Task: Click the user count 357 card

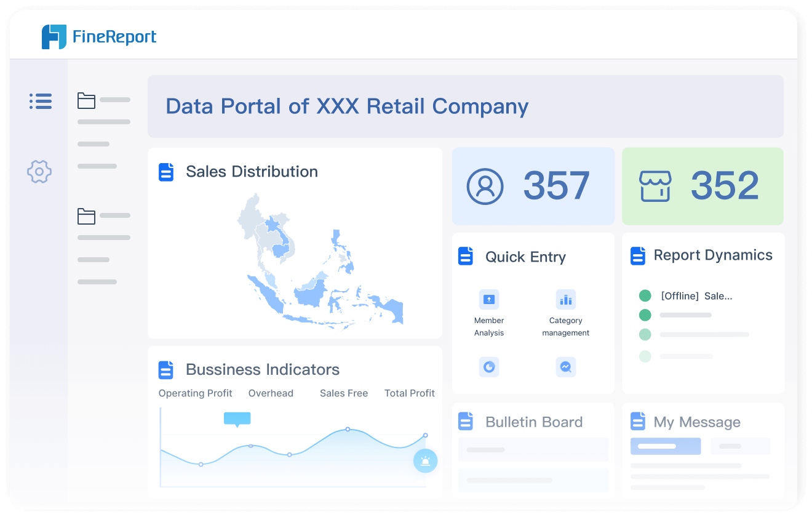Action: [x=533, y=186]
